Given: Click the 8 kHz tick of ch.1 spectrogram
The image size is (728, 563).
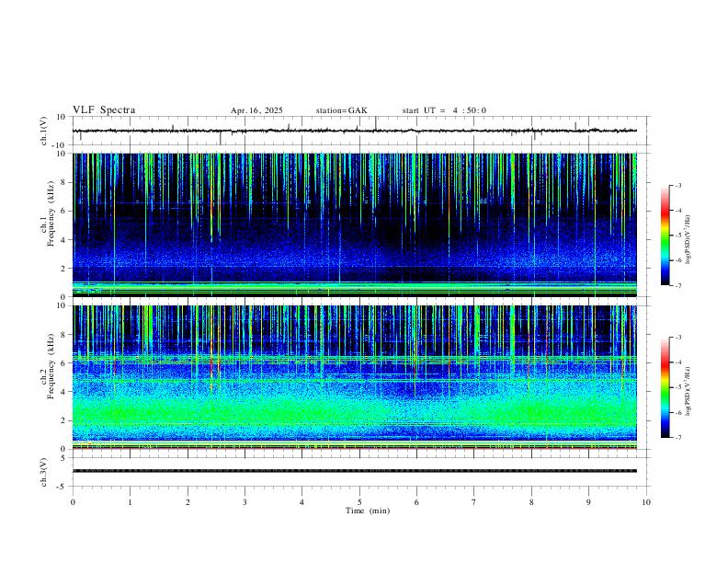Looking at the screenshot, I should [x=63, y=182].
